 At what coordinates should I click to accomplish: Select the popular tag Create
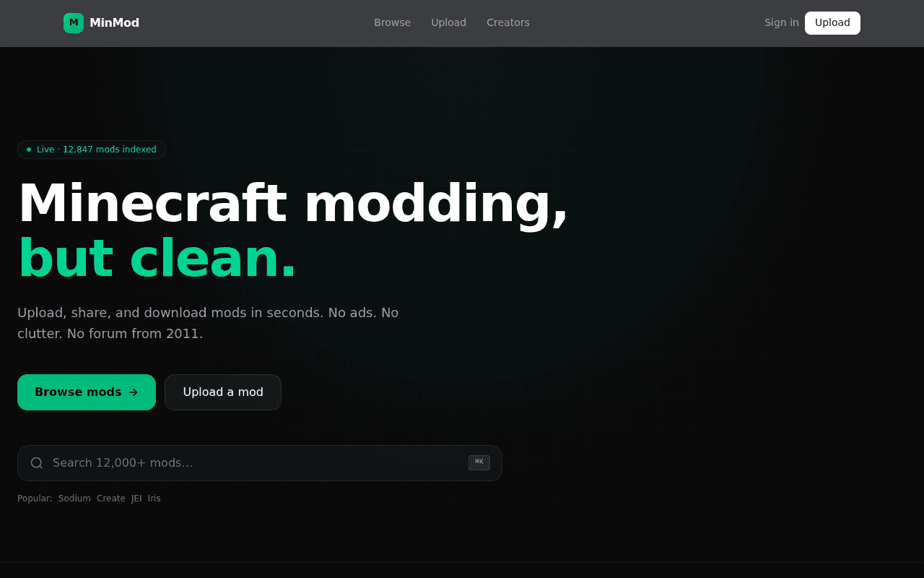coord(111,499)
